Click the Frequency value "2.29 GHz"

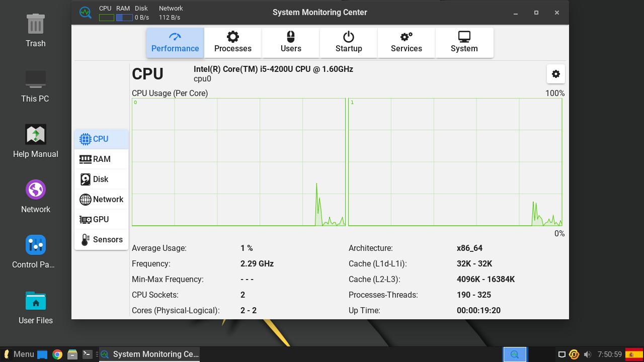pos(257,263)
